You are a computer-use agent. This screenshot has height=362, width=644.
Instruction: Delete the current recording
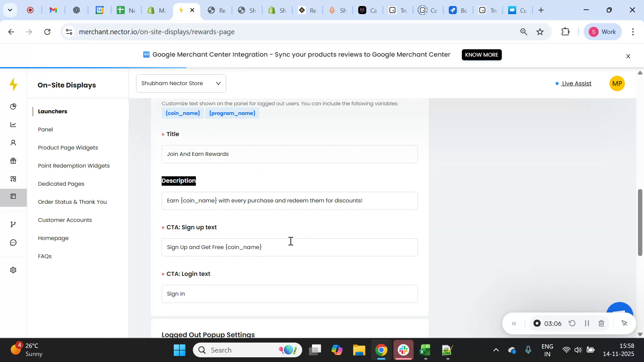[601, 323]
